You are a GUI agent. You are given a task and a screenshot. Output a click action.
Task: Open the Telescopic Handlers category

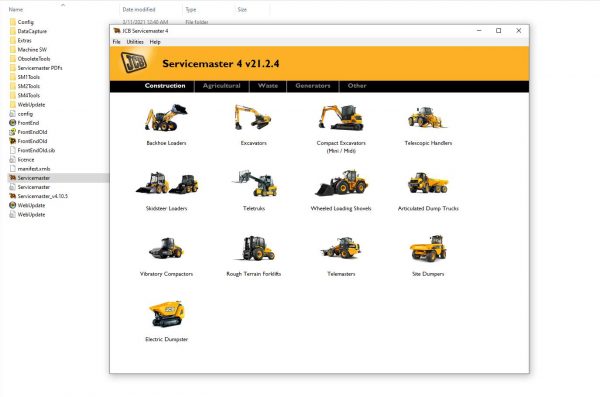click(428, 125)
